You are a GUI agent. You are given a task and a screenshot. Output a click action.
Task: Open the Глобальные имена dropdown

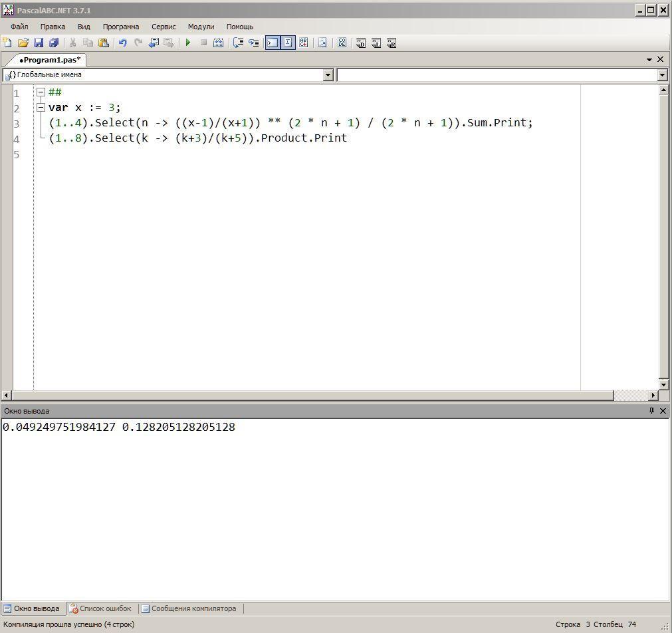coord(328,75)
